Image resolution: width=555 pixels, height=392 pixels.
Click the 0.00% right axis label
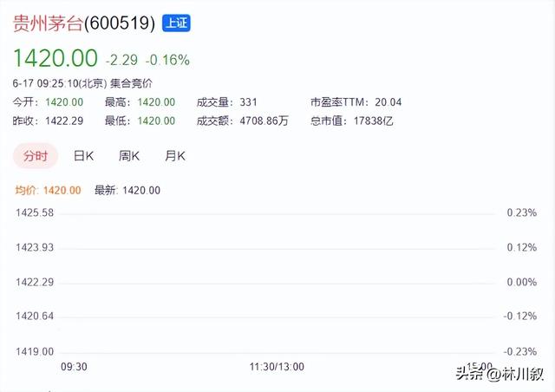pyautogui.click(x=522, y=282)
